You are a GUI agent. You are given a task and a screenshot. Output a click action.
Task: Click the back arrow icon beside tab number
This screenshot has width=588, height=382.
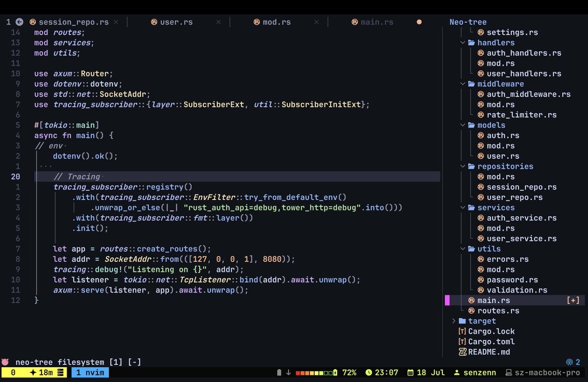coord(19,22)
